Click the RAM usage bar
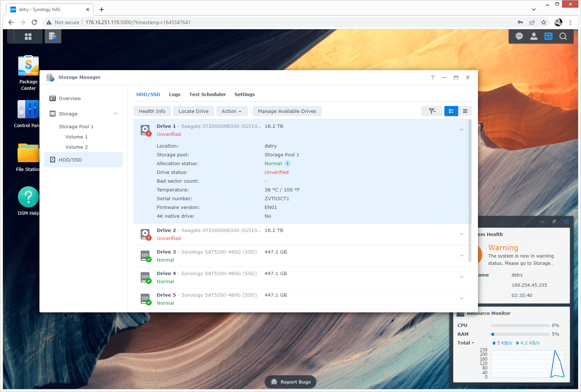Screen dimensions: 581x392 point(520,334)
